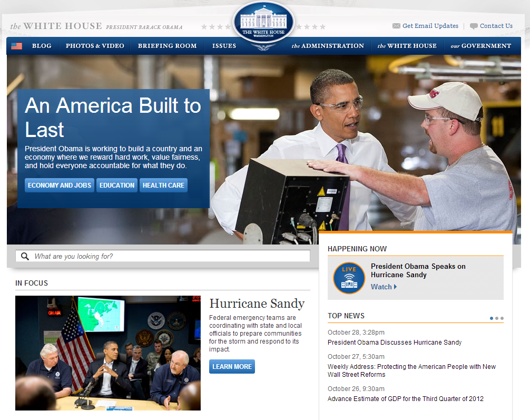Select the second Top News pagination dot
The width and height of the screenshot is (530, 420).
click(x=497, y=318)
